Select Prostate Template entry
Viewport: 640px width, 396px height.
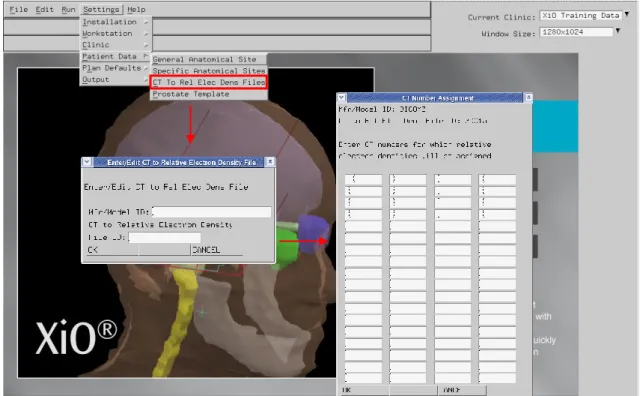(209, 94)
